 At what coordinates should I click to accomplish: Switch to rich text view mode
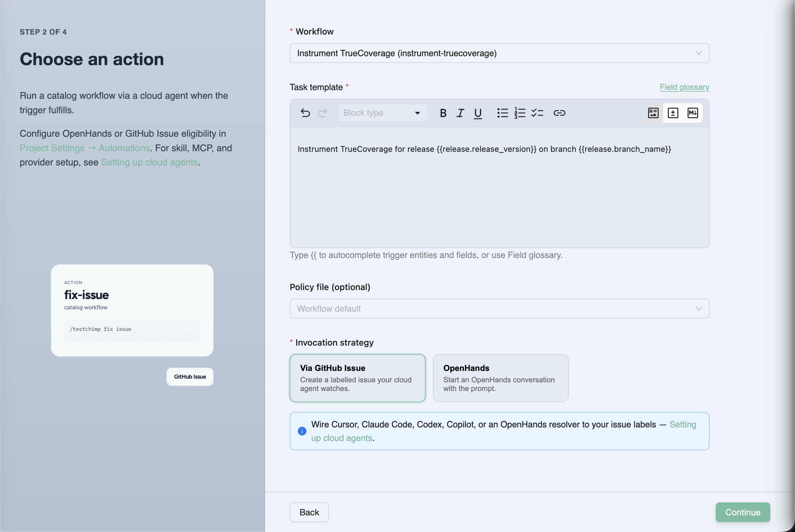653,113
